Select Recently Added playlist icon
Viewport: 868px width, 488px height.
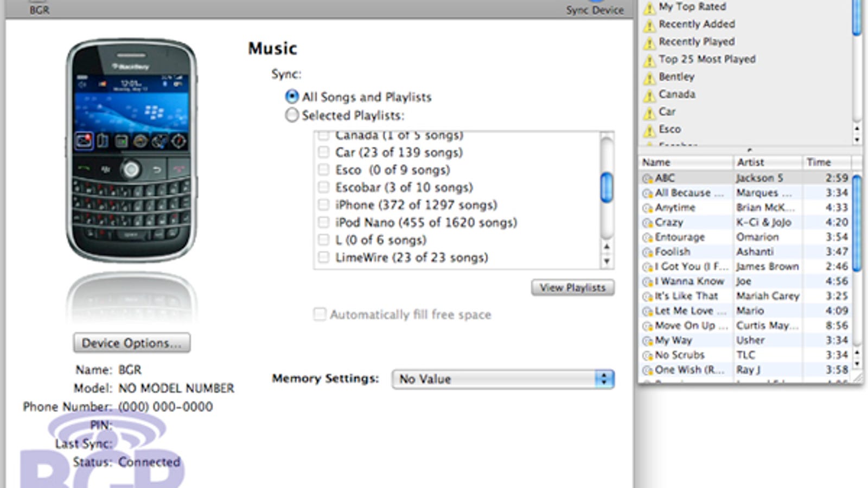tap(649, 25)
